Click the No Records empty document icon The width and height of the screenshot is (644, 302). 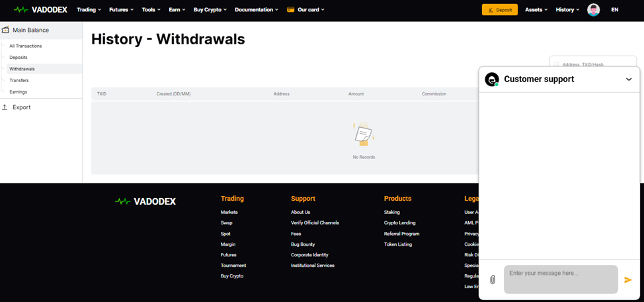(364, 134)
